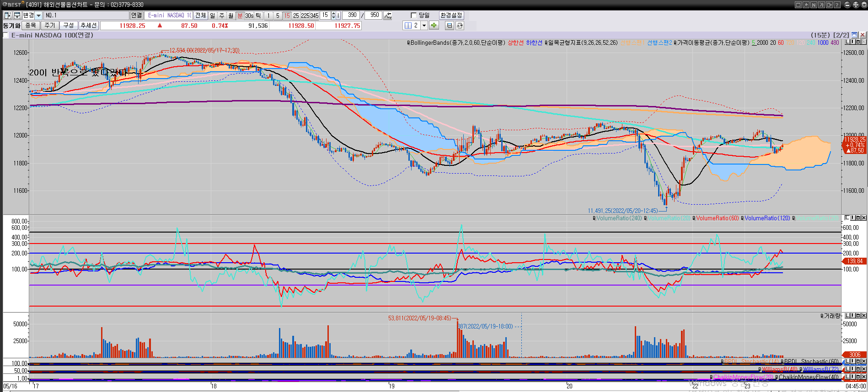Screen dimensions: 868x392
Task: Click the pin window icon in title bar
Action: point(806,5)
